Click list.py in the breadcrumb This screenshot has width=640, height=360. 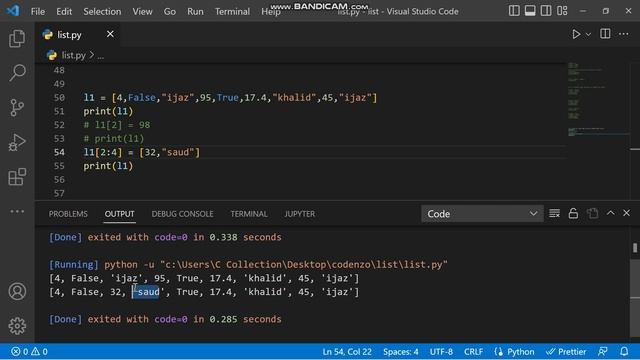point(73,55)
